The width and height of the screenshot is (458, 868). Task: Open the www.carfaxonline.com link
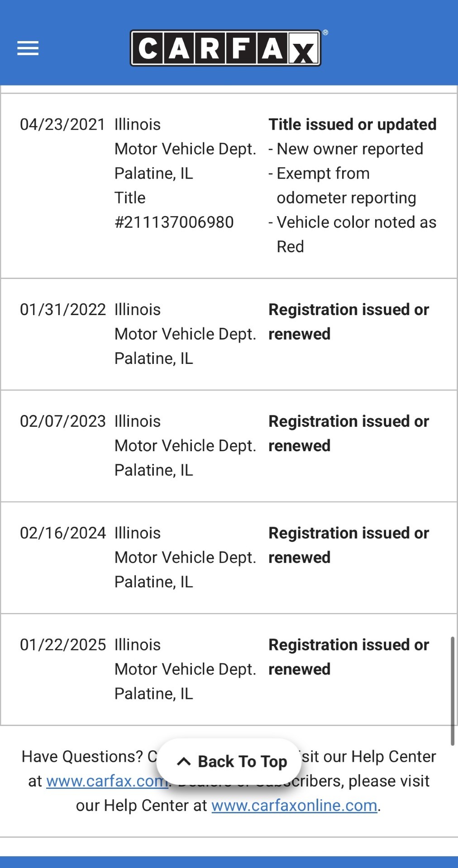(294, 806)
